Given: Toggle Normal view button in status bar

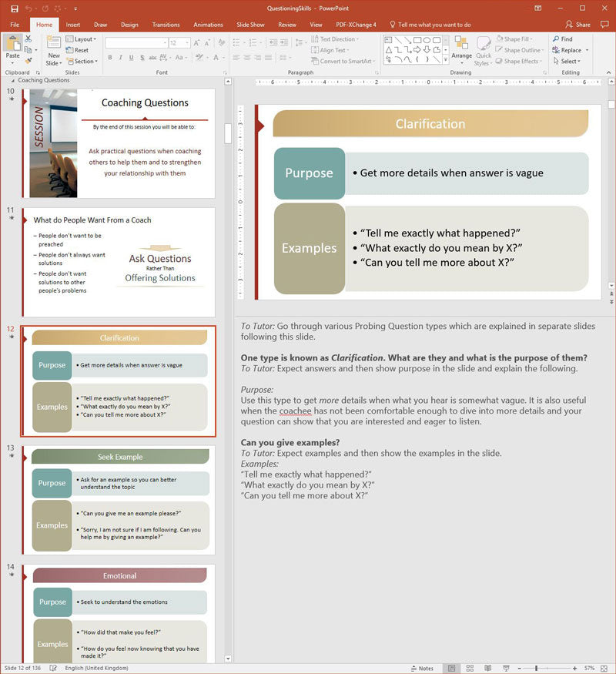Looking at the screenshot, I should (x=451, y=668).
